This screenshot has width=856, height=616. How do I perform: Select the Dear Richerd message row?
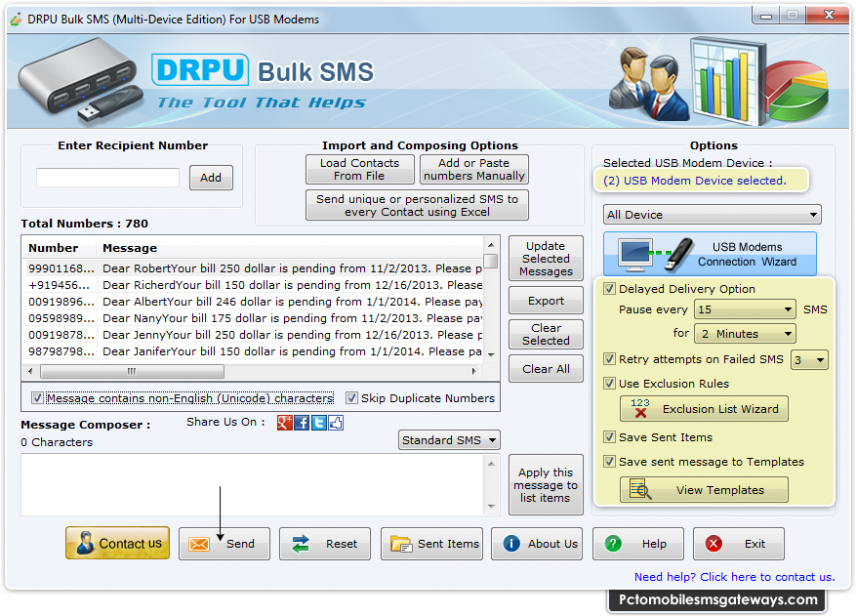click(254, 285)
